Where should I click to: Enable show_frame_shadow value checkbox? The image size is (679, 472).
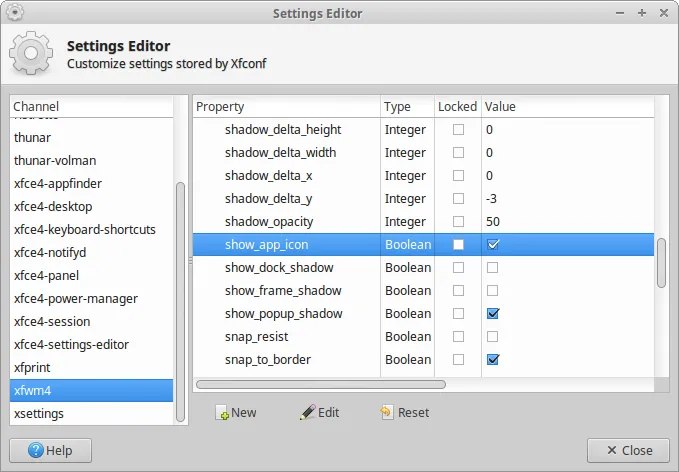point(492,291)
